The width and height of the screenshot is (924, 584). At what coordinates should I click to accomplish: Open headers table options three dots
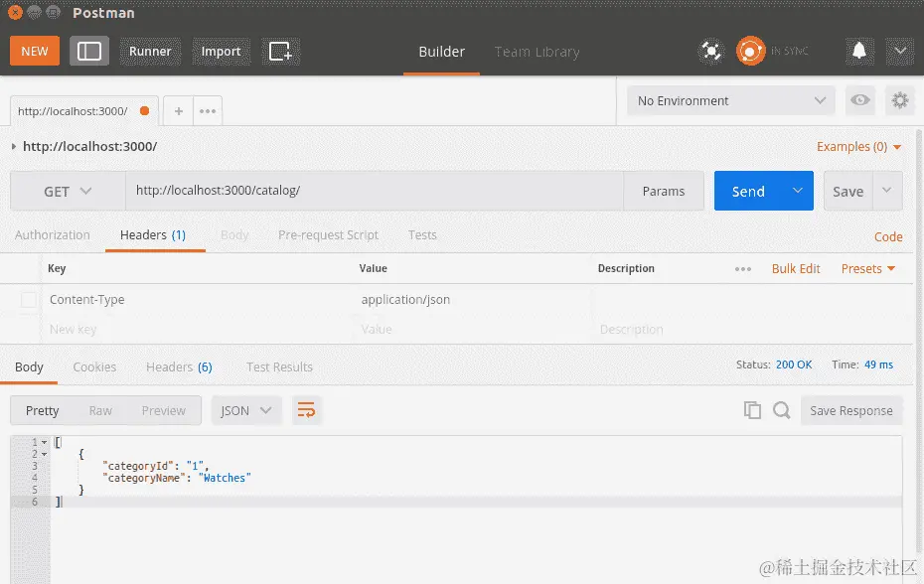coord(743,269)
